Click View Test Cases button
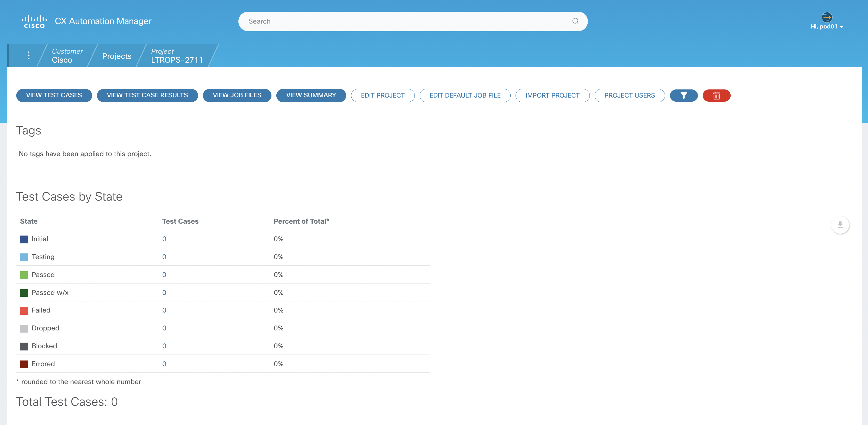 click(x=54, y=95)
